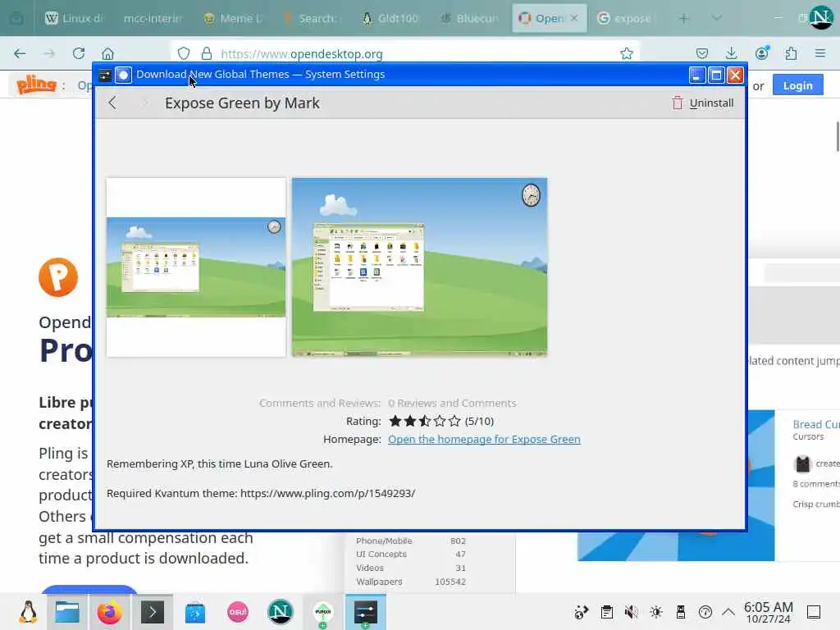Go back using the browser back arrow
The width and height of the screenshot is (840, 630).
pyautogui.click(x=20, y=53)
